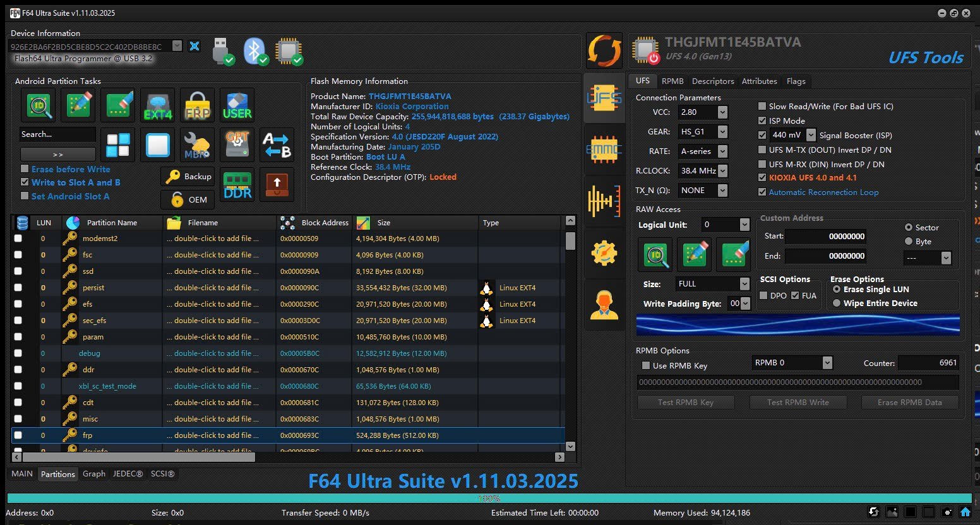The width and height of the screenshot is (980, 525).
Task: Toggle Automatic Reconnection Loop checkbox
Action: pyautogui.click(x=762, y=192)
